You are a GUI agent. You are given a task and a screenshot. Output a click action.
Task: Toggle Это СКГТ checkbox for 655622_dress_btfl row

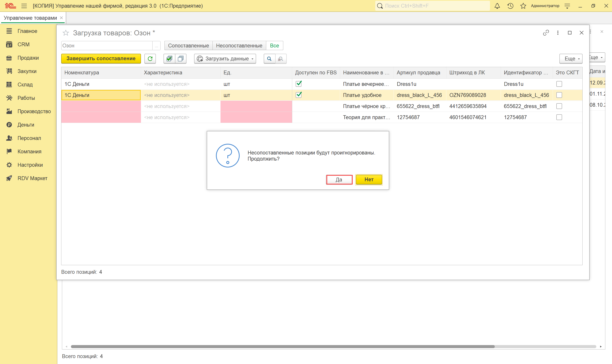point(559,106)
